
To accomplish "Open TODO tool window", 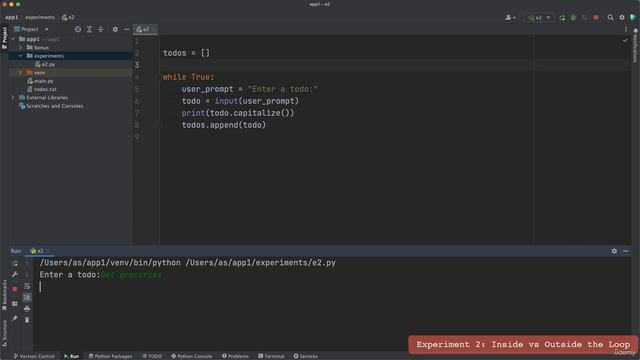I will click(x=152, y=356).
